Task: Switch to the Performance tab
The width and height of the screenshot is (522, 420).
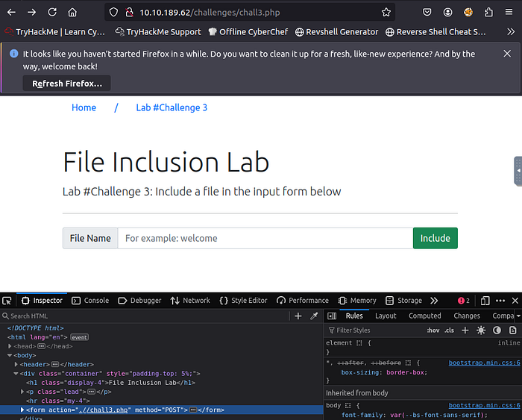Action: 302,301
